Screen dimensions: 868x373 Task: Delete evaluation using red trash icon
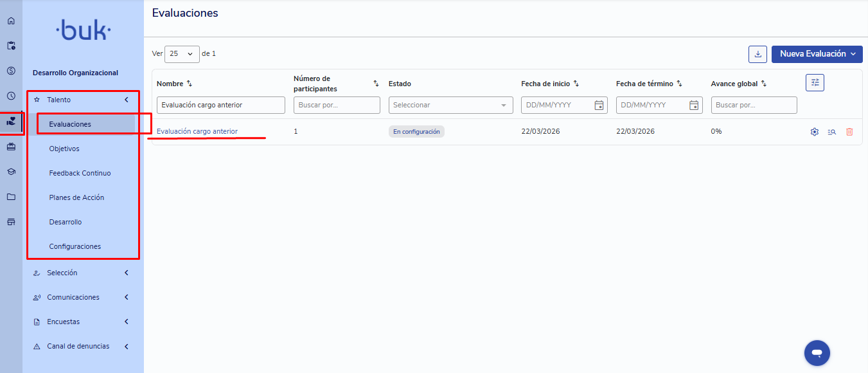pyautogui.click(x=849, y=132)
